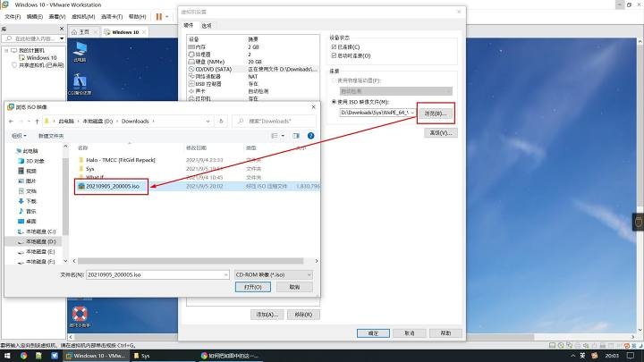Open the ISO path combo box dropdown
This screenshot has height=362, width=644.
click(412, 113)
